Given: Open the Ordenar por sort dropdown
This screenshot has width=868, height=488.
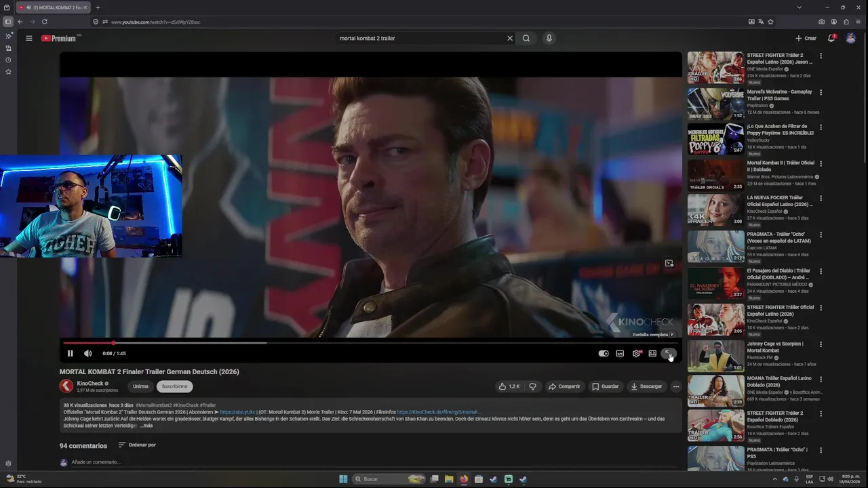Looking at the screenshot, I should [x=137, y=445].
